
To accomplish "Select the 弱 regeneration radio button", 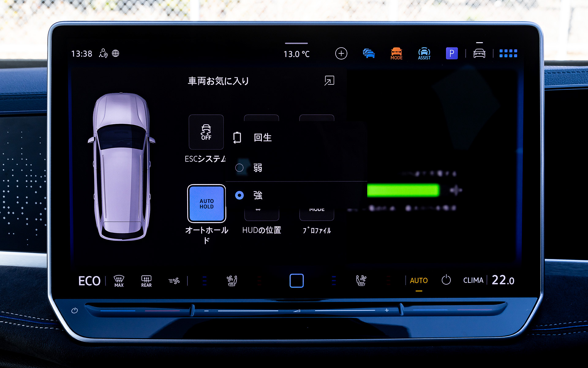I will pos(240,168).
